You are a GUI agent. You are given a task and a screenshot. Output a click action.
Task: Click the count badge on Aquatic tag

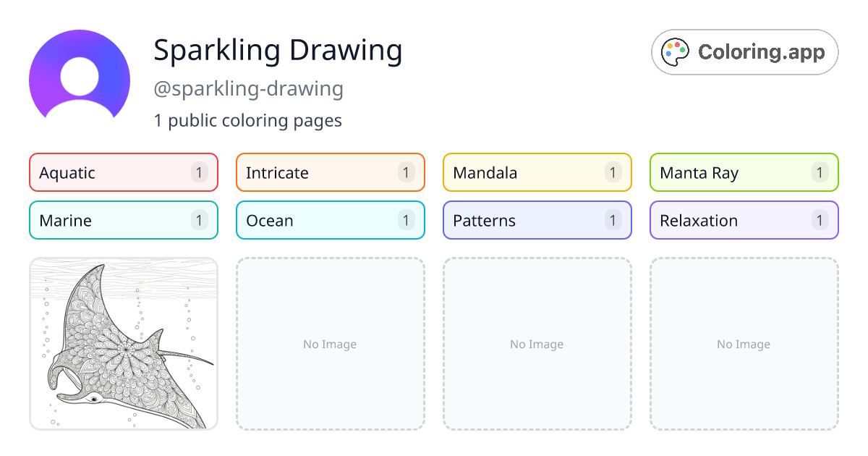pos(199,172)
